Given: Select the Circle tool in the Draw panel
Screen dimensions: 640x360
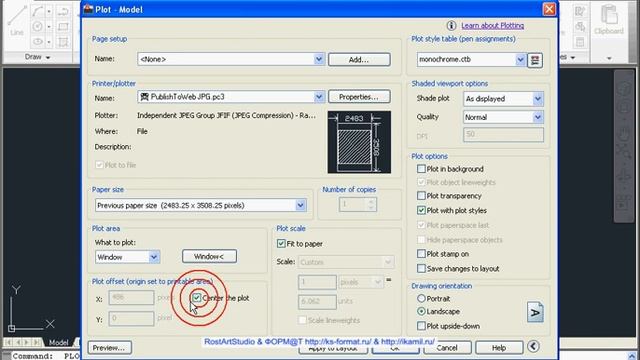Looking at the screenshot, I should point(37,27).
